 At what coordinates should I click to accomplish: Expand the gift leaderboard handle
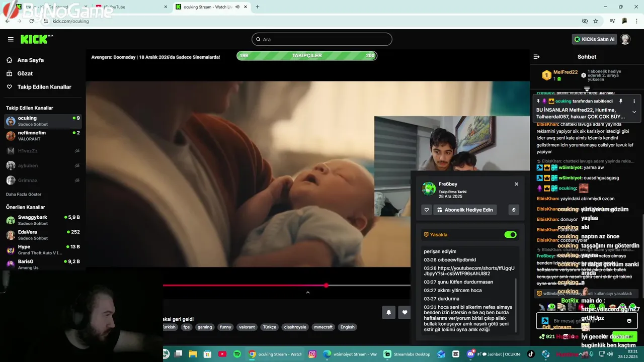click(587, 89)
